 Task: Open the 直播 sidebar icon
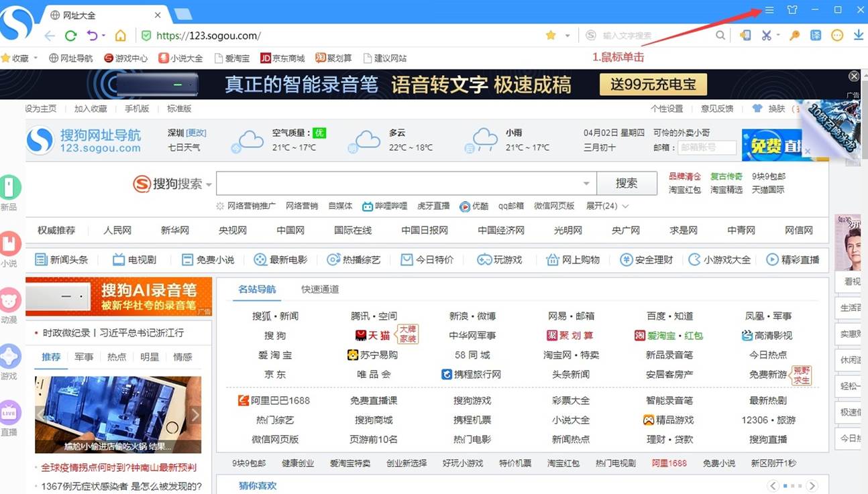click(x=9, y=412)
